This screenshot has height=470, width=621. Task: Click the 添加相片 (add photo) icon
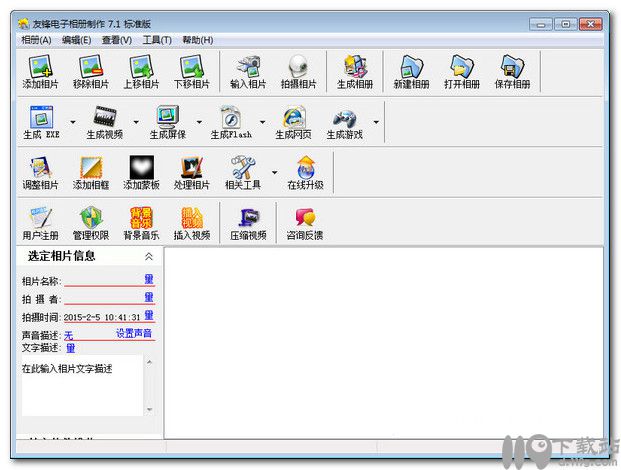40,72
